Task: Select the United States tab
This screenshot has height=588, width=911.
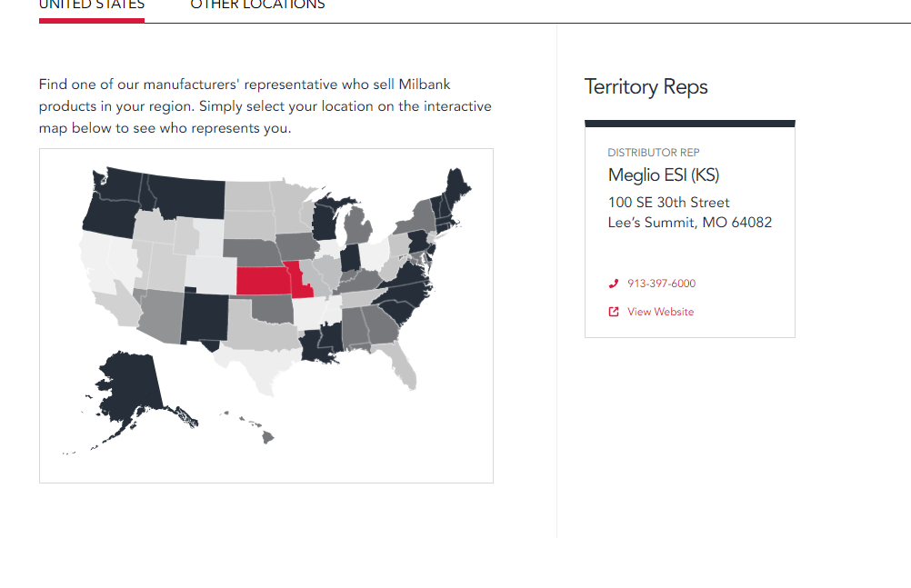Action: (92, 5)
